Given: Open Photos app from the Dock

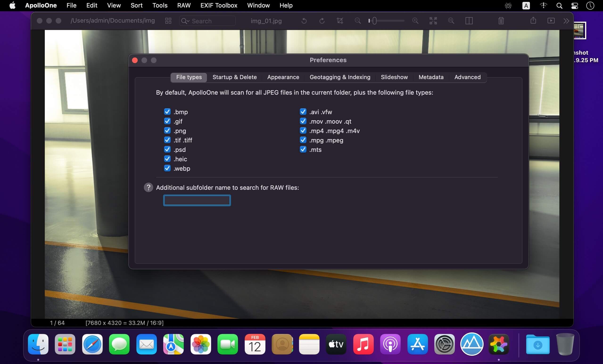Looking at the screenshot, I should pos(201,344).
